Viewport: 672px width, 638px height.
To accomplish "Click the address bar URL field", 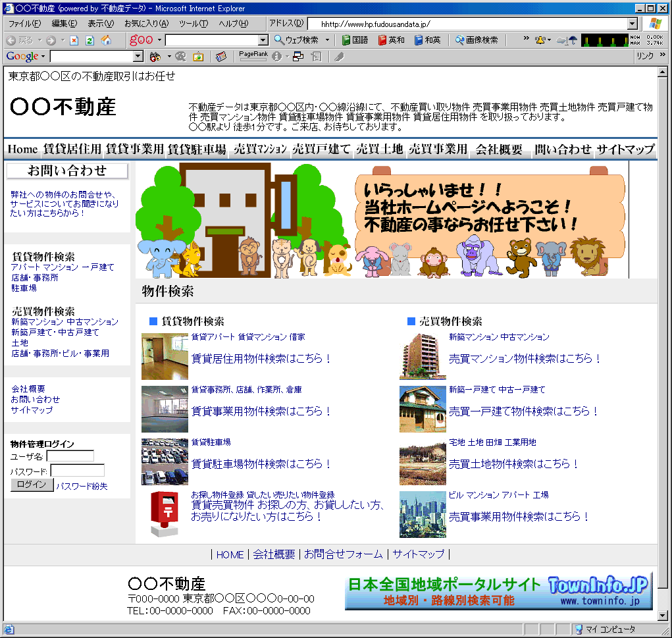I will coord(468,24).
